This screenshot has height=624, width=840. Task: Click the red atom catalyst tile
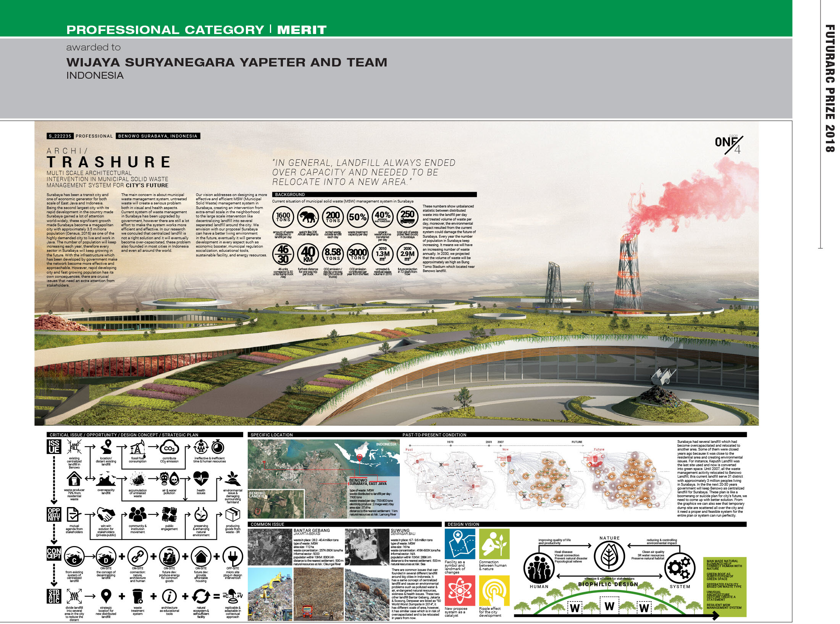pyautogui.click(x=460, y=591)
